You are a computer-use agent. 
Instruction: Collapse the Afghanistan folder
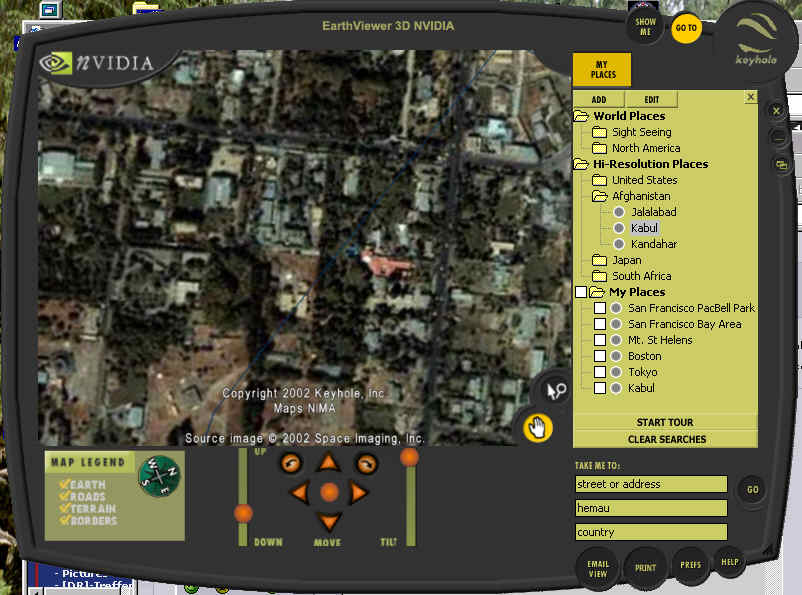coord(599,196)
